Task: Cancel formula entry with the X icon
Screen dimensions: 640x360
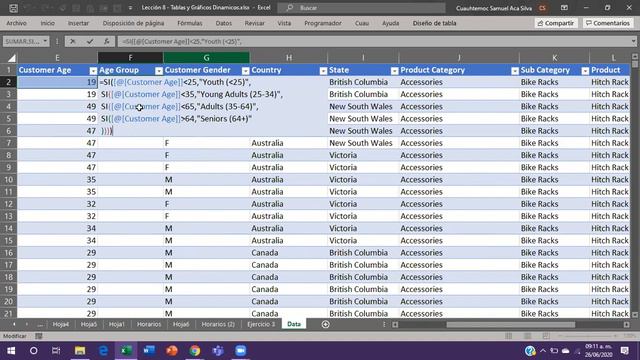Action: 73,41
